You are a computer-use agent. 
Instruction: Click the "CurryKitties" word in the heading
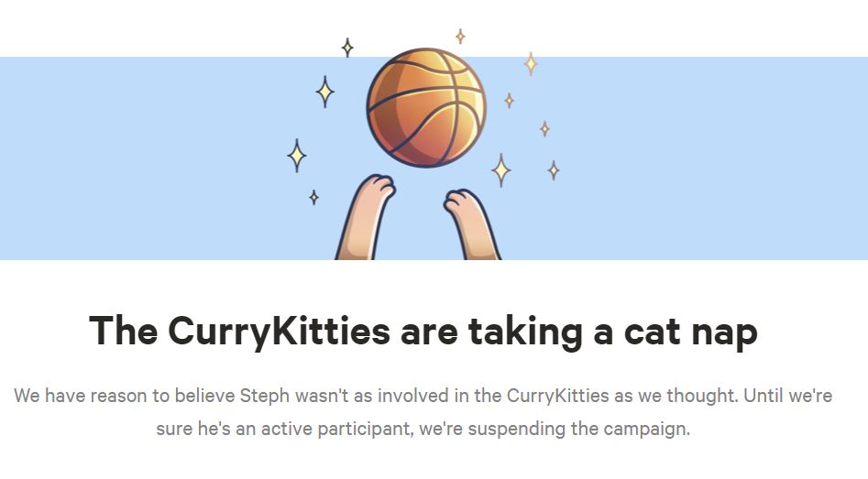pos(280,331)
